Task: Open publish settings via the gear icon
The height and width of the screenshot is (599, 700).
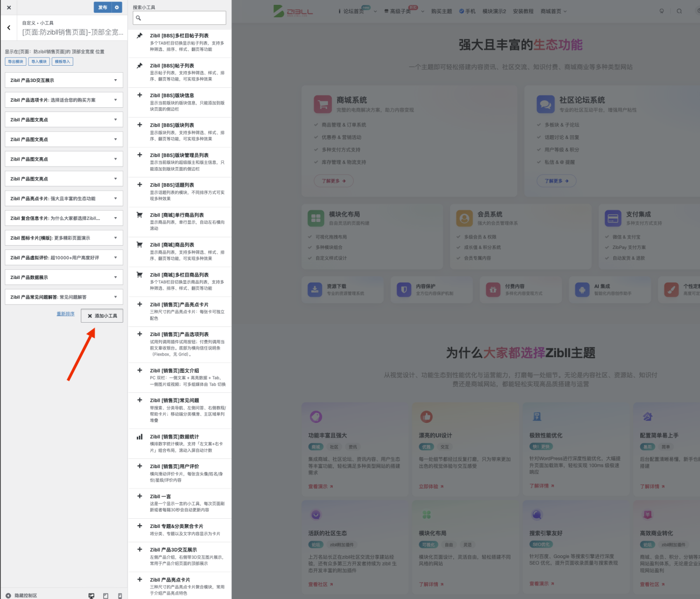Action: (x=117, y=8)
